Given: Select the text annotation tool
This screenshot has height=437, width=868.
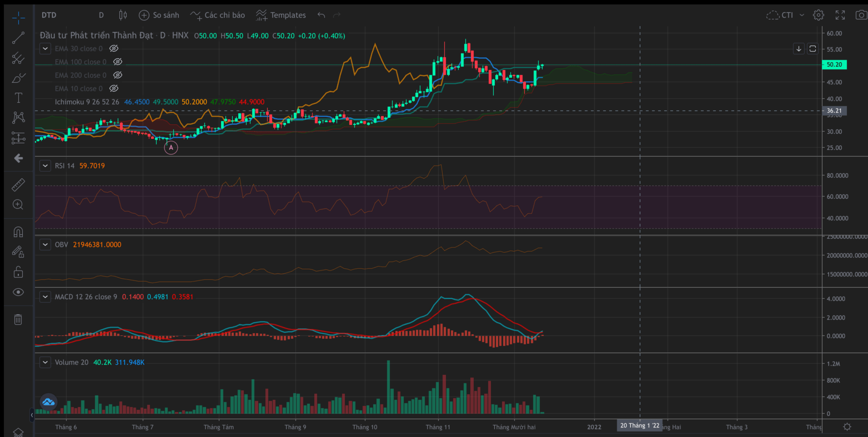Looking at the screenshot, I should 18,98.
